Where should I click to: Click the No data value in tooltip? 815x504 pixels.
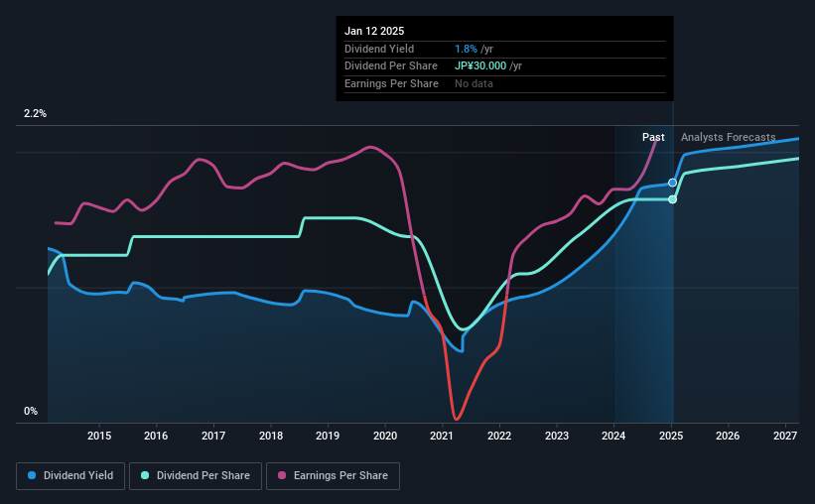click(474, 83)
